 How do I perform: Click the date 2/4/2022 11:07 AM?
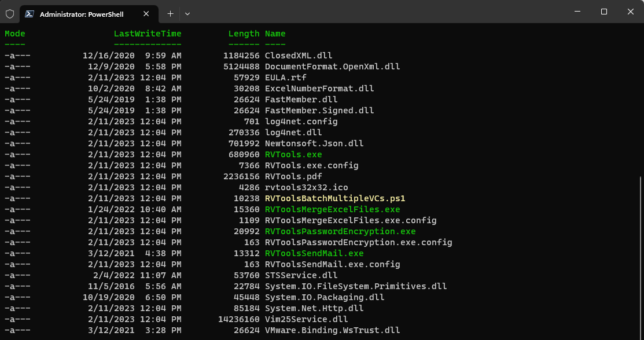click(x=137, y=276)
